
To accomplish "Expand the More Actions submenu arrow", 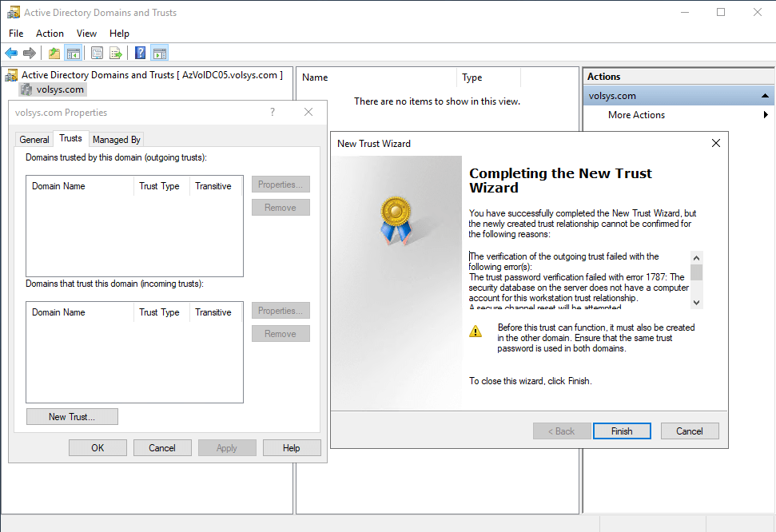I will [x=766, y=115].
